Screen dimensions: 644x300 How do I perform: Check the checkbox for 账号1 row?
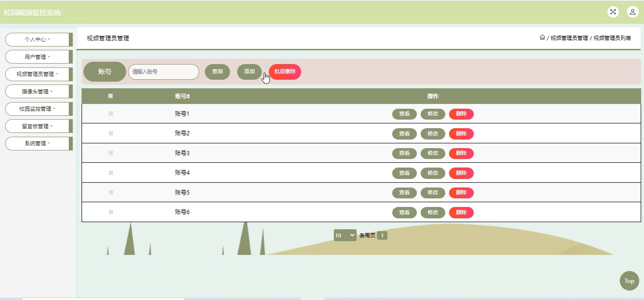point(111,113)
